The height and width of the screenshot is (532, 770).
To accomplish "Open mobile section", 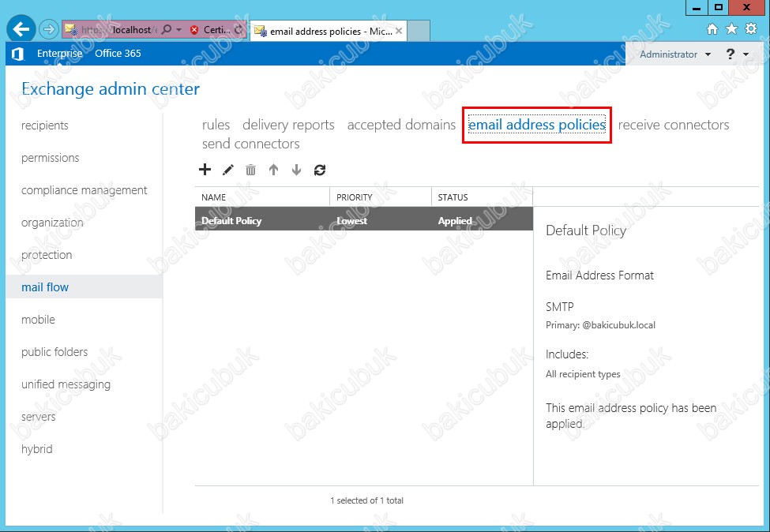I will point(39,320).
